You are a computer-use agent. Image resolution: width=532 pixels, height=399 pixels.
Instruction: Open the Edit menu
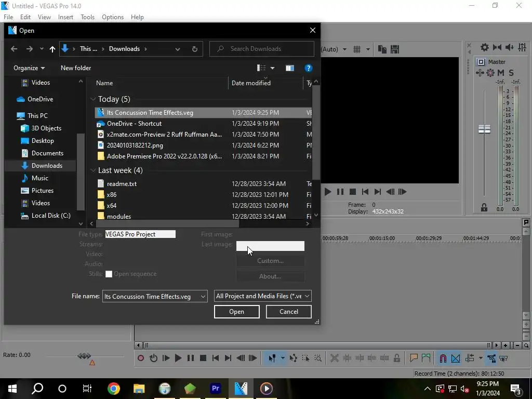(25, 17)
